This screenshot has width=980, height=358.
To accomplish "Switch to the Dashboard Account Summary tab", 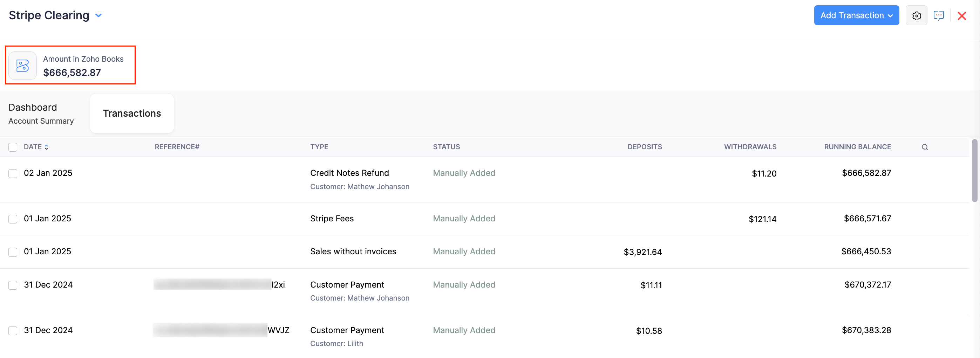I will 41,113.
